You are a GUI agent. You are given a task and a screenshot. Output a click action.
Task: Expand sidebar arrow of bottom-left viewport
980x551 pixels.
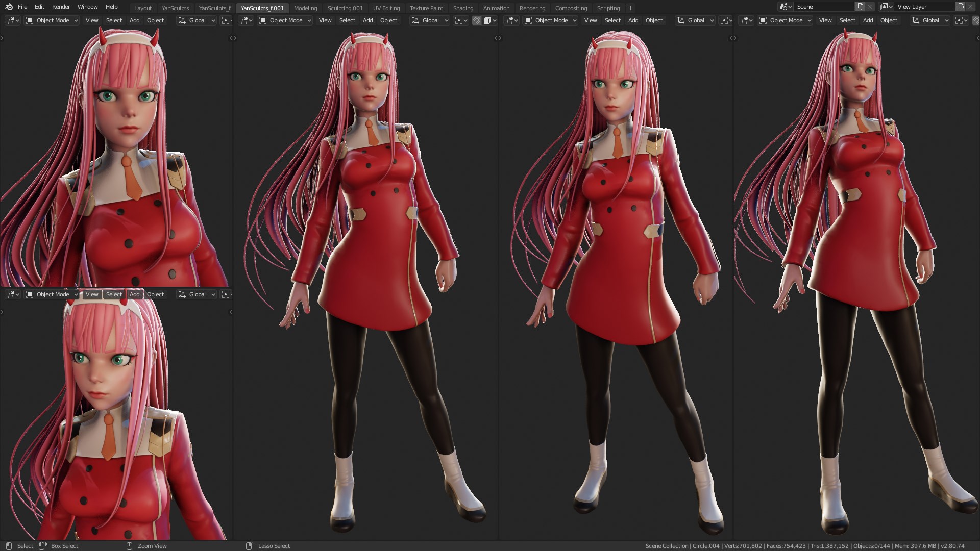(x=230, y=312)
